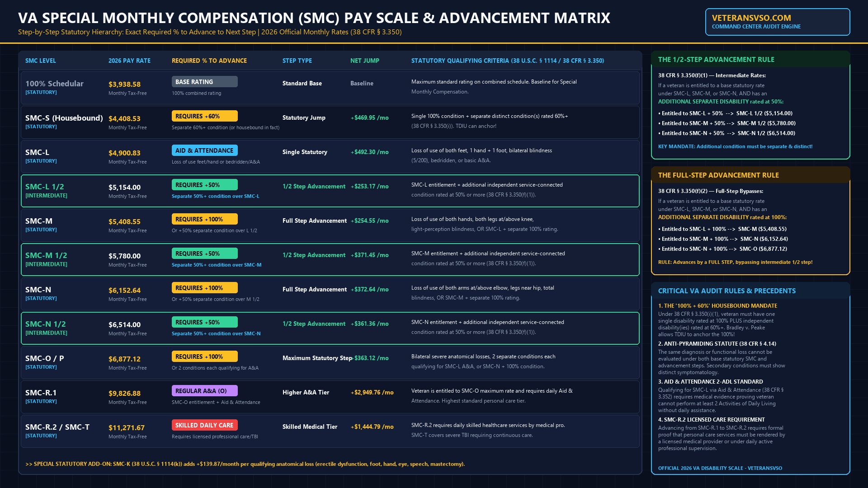The image size is (868, 488).
Task: Click the +$492.30 /mo net jump
Action: click(x=369, y=152)
